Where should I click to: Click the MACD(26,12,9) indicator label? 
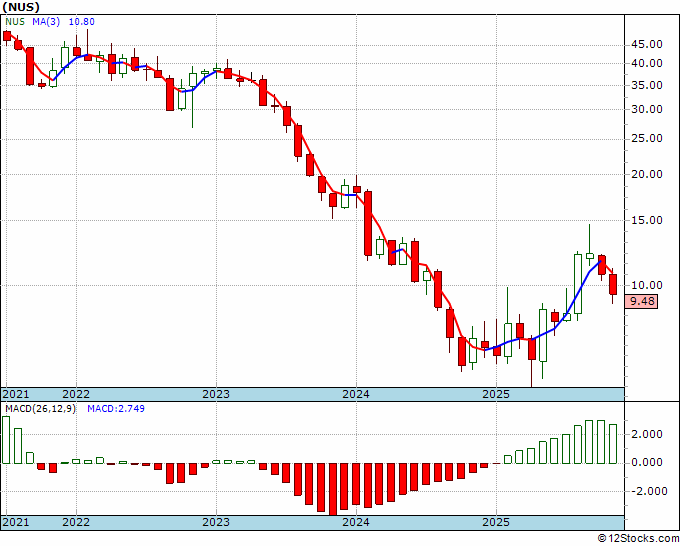click(40, 409)
